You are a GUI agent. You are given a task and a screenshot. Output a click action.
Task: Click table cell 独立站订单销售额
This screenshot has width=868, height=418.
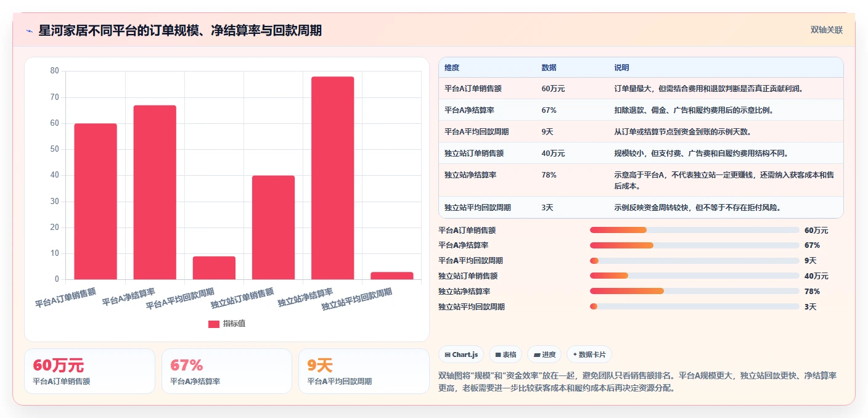(x=474, y=154)
